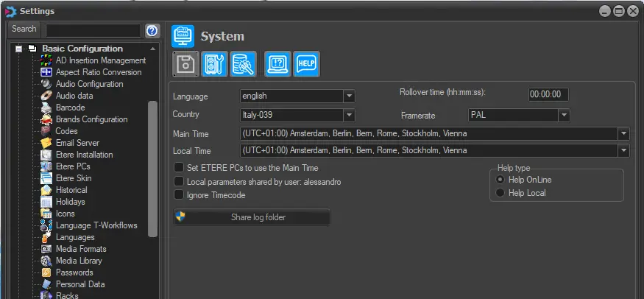Click the Rollover time input field
This screenshot has width=644, height=299.
coord(548,94)
